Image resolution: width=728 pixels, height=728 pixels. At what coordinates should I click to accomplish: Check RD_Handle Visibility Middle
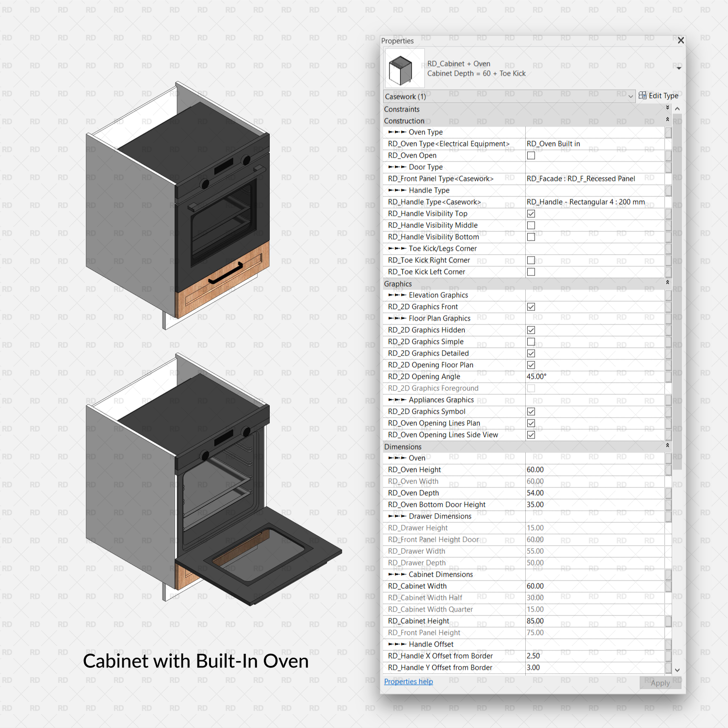pos(531,225)
